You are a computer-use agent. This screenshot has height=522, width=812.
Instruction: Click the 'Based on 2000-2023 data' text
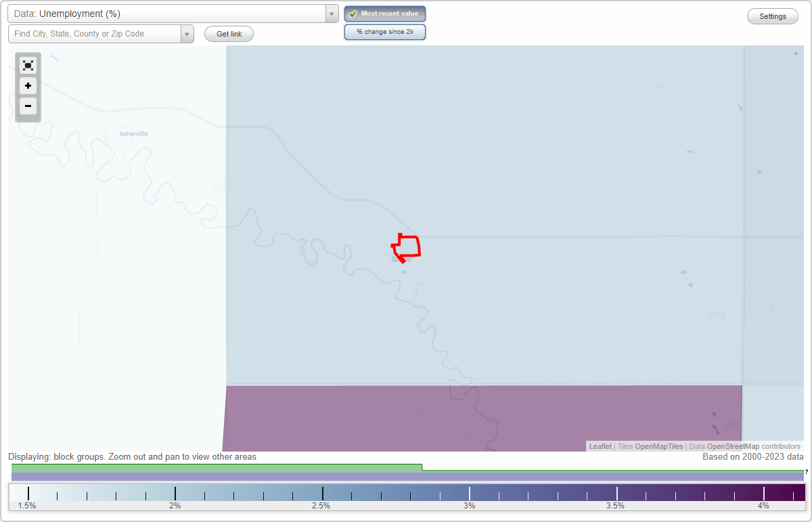[753, 457]
